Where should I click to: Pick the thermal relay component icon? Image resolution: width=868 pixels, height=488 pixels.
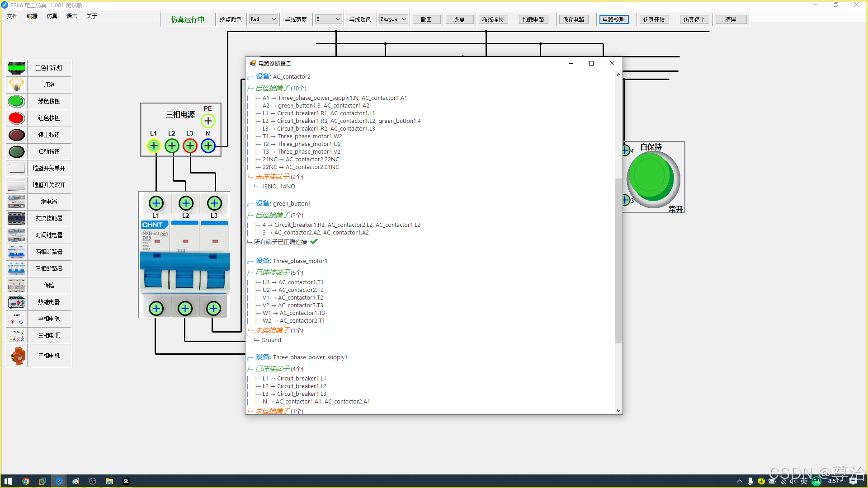tap(17, 302)
